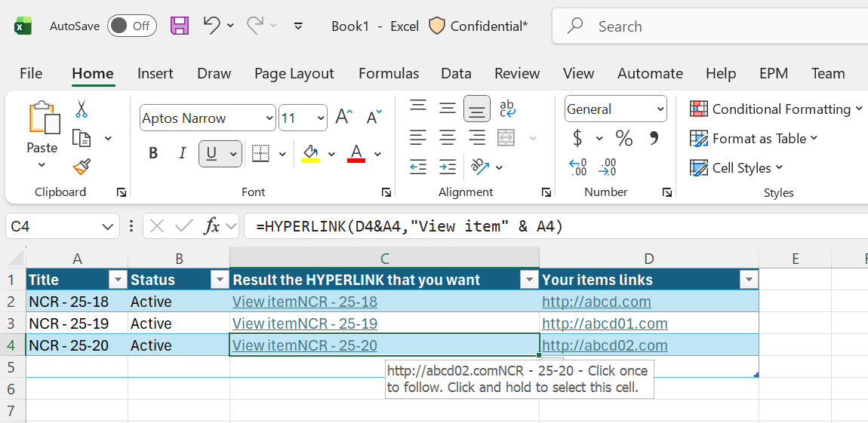Toggle Bold formatting
868x423 pixels.
click(x=153, y=153)
